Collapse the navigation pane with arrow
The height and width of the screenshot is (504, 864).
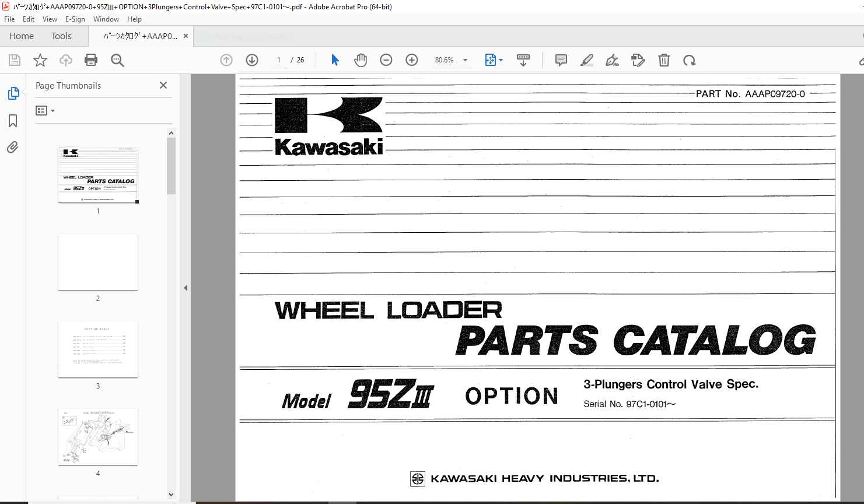point(186,288)
